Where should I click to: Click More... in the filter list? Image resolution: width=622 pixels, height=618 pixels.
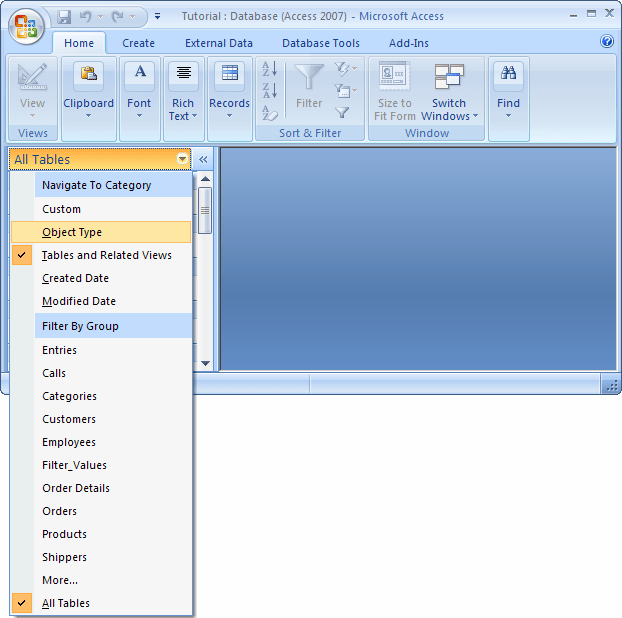[x=101, y=580]
